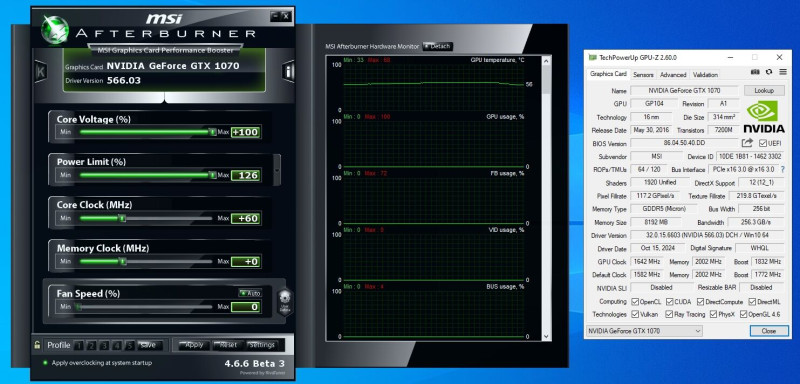Toggle the DirectCompute checkbox

click(x=701, y=302)
